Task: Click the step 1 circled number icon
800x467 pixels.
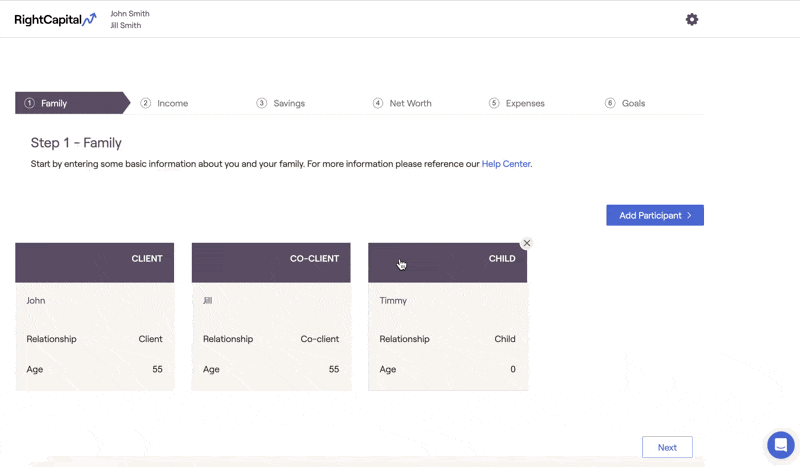Action: click(x=30, y=103)
